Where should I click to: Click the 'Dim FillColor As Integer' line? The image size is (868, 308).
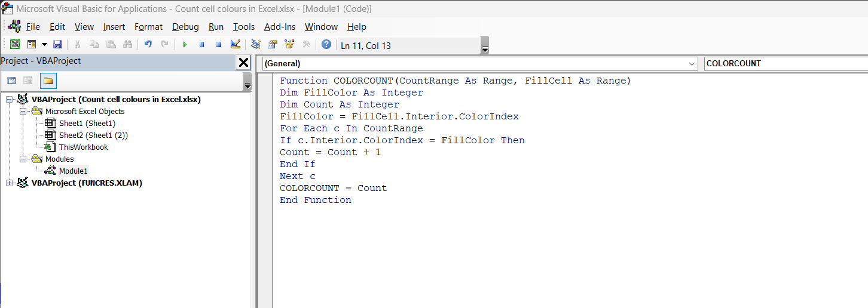point(352,93)
